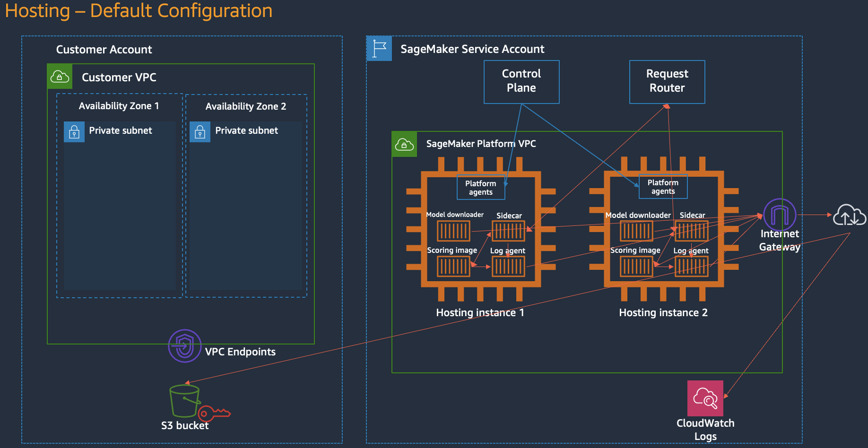Select "Scoring image" label in Hosting instance 2
868x448 pixels.
click(x=635, y=250)
